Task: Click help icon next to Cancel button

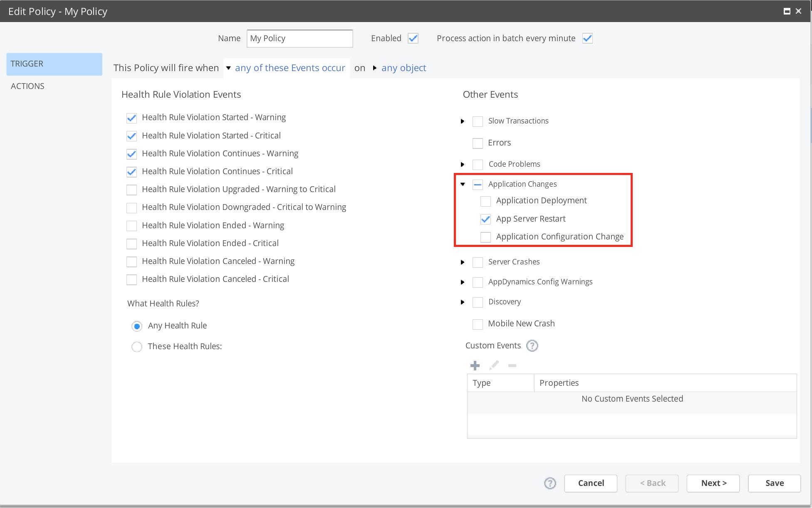Action: click(550, 483)
